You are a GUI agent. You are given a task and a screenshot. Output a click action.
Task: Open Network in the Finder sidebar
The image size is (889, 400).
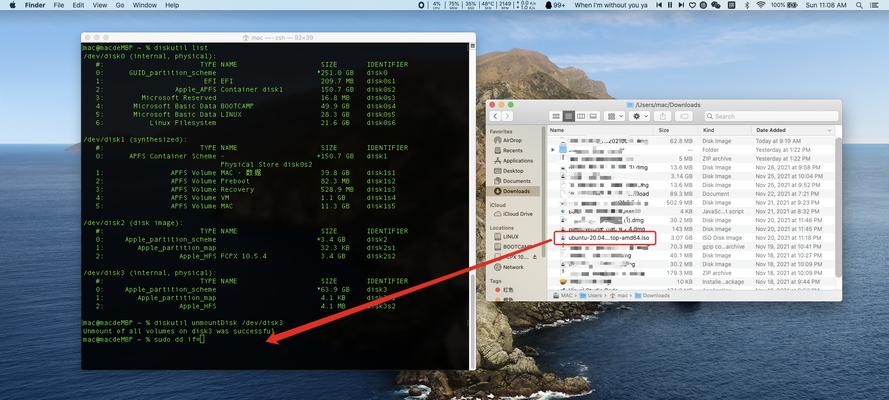513,267
